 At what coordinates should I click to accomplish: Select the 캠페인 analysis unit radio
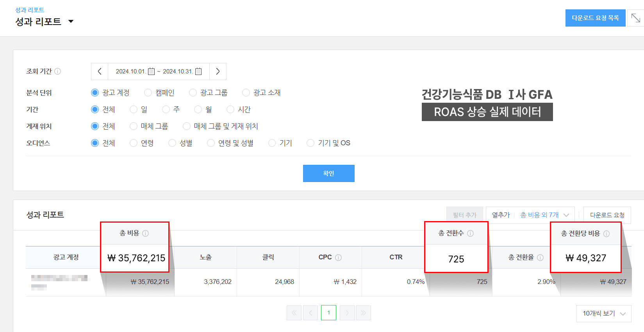[148, 93]
